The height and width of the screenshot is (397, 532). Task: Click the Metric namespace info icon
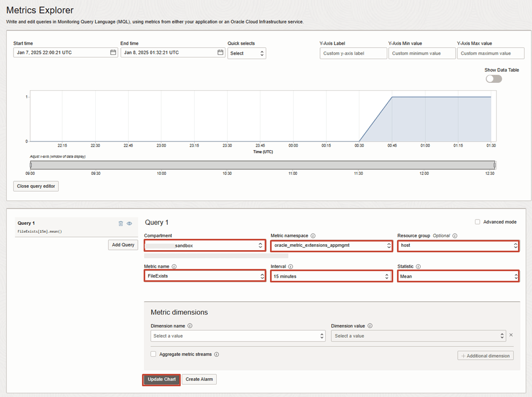(x=313, y=236)
